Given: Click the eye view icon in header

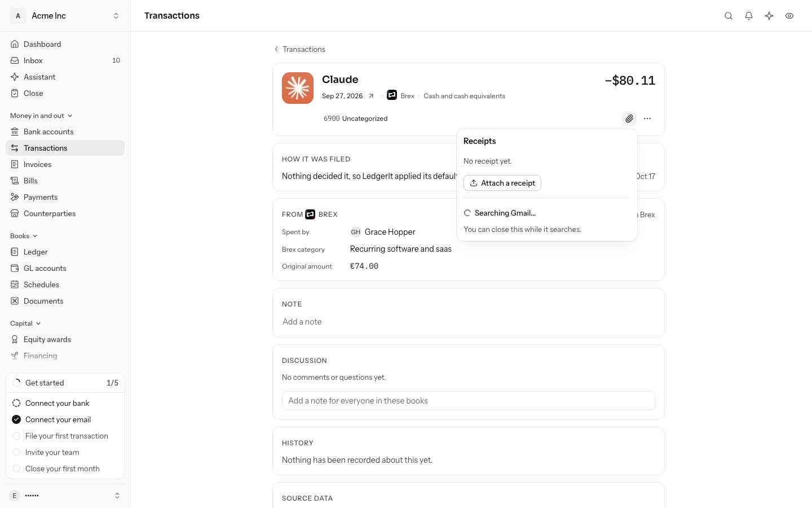Looking at the screenshot, I should pos(789,16).
